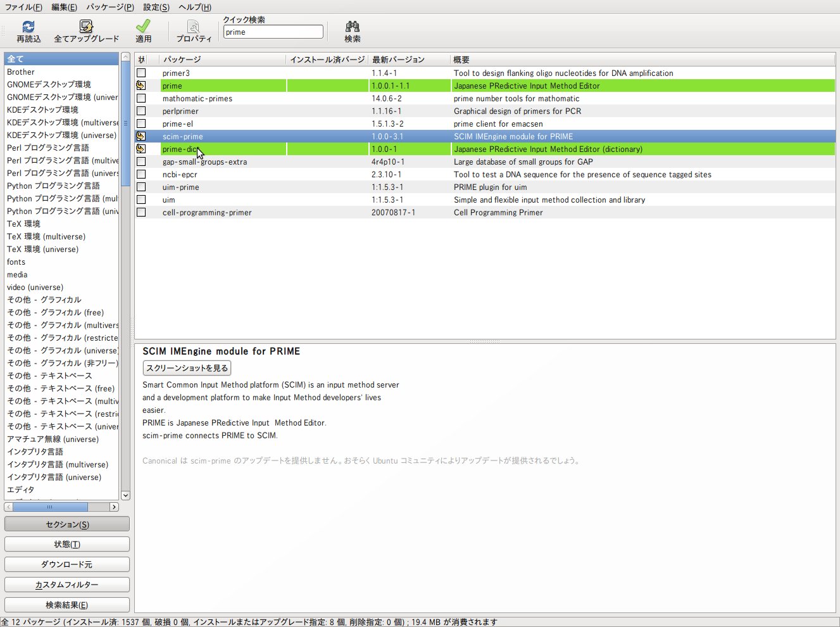
Task: Click the install-marked status icon for prime
Action: [141, 85]
